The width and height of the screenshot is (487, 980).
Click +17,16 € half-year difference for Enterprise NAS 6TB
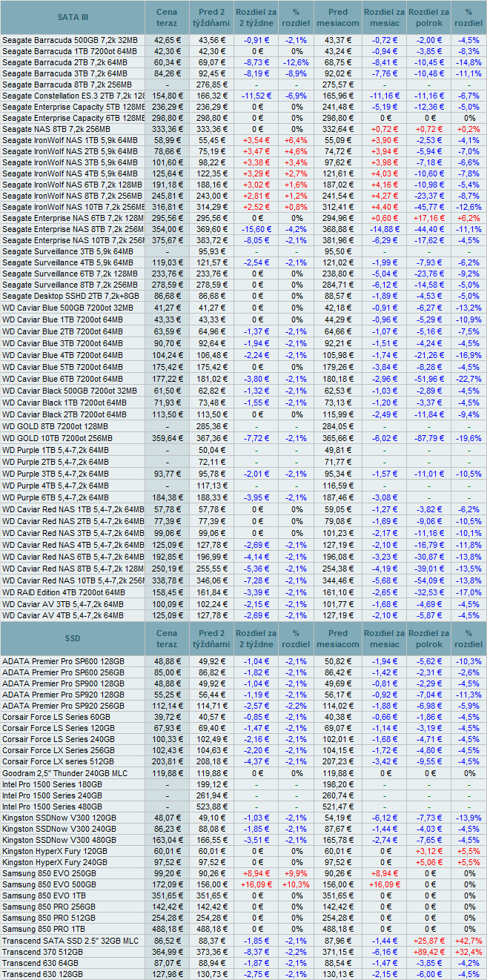point(428,218)
